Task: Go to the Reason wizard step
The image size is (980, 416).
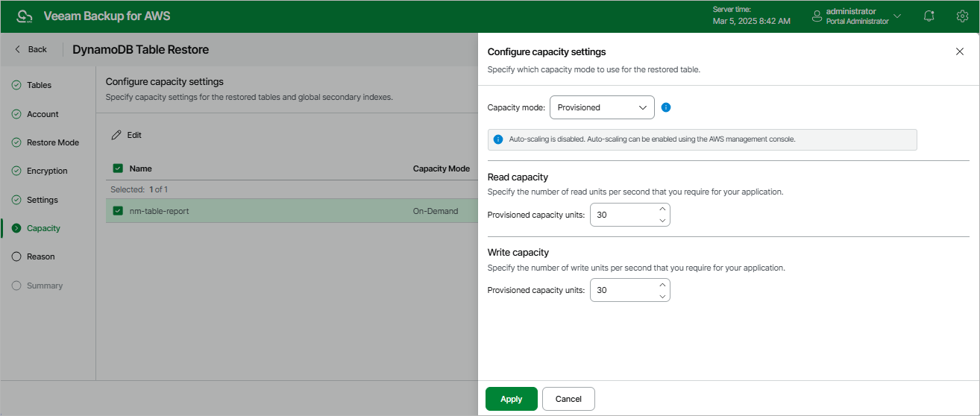Action: pyautogui.click(x=41, y=256)
